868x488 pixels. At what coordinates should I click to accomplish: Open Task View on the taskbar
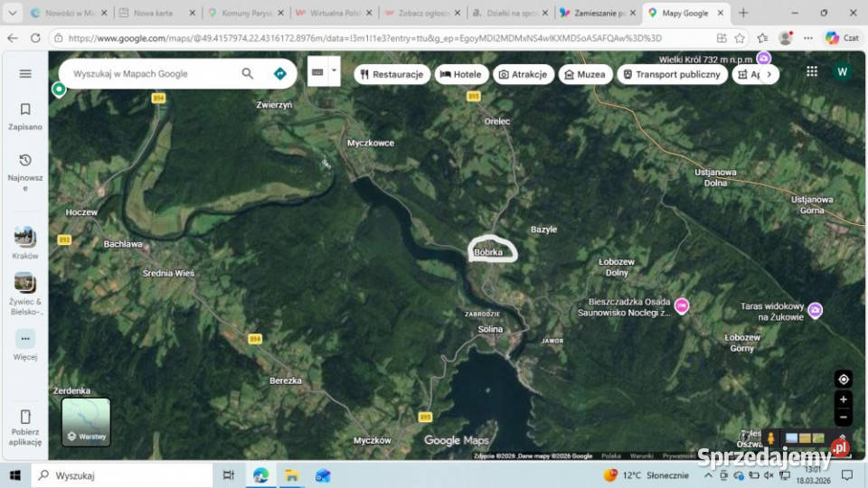pos(228,475)
